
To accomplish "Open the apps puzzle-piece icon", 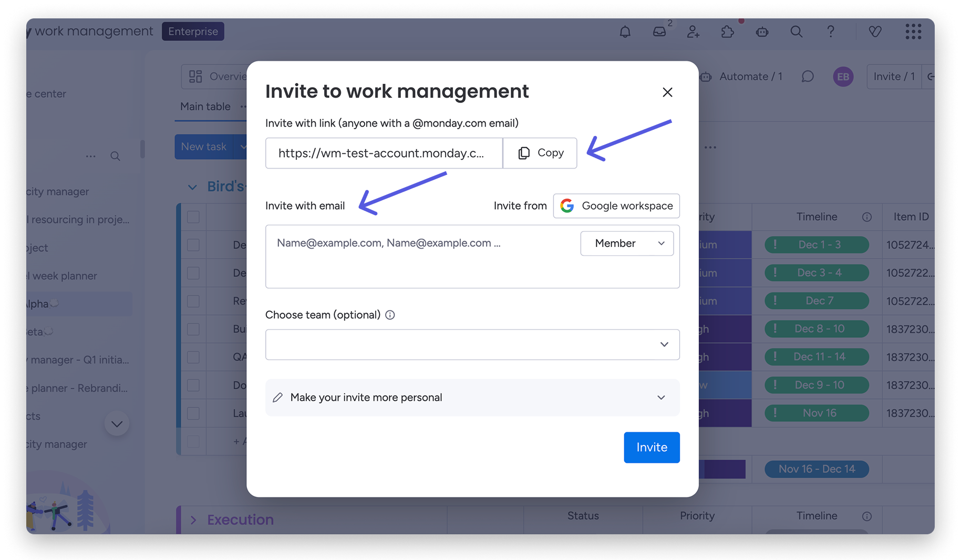I will (x=728, y=32).
